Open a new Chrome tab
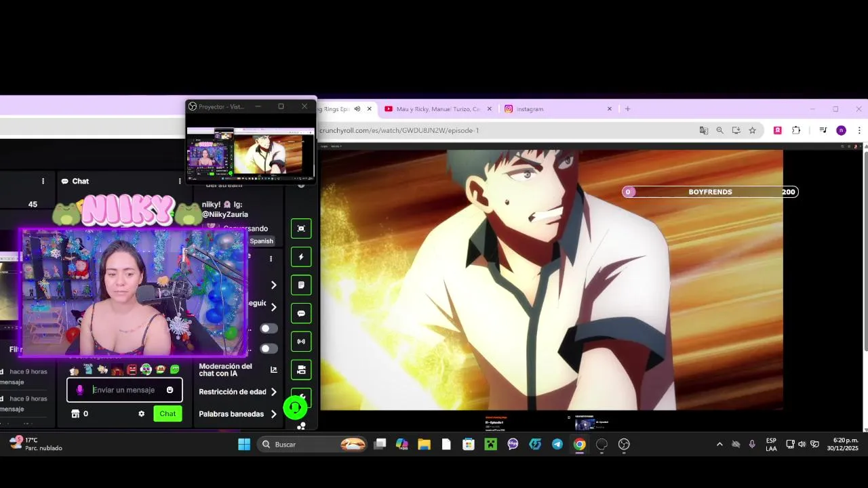868x488 pixels. [x=627, y=108]
